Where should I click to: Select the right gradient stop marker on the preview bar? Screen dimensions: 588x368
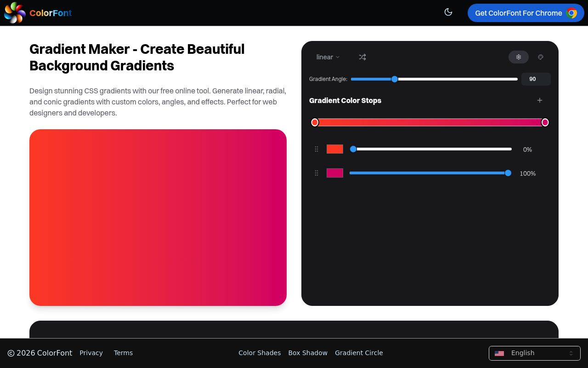[545, 122]
